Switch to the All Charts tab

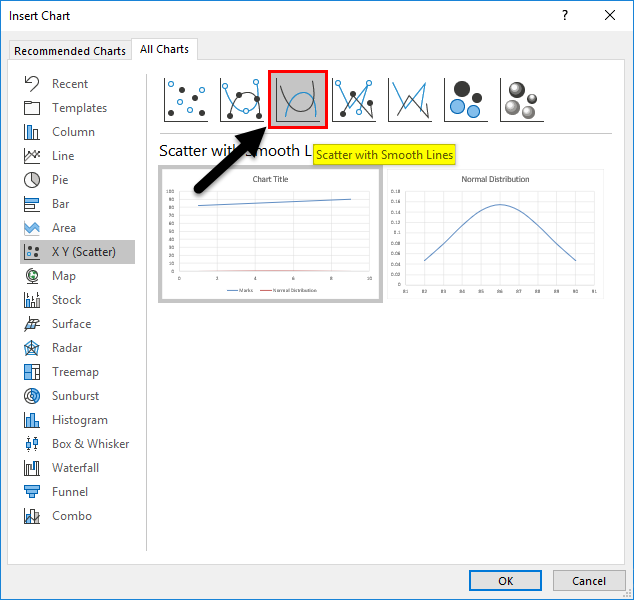pyautogui.click(x=165, y=49)
